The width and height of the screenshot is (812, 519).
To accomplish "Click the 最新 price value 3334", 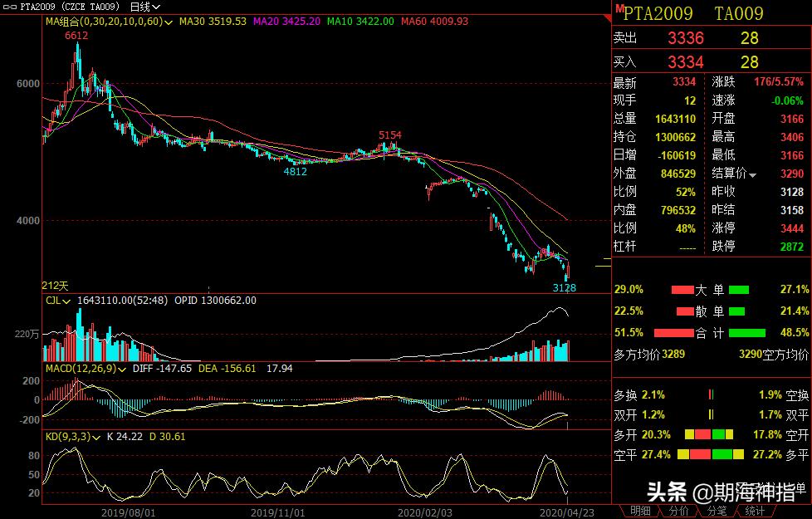I will click(x=684, y=82).
